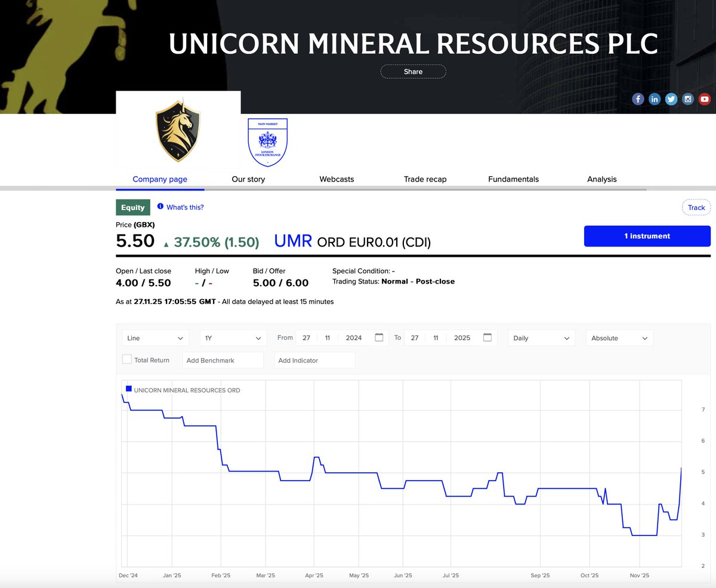The height and width of the screenshot is (588, 716).
Task: Click the info icon beside What's this?
Action: tap(160, 207)
